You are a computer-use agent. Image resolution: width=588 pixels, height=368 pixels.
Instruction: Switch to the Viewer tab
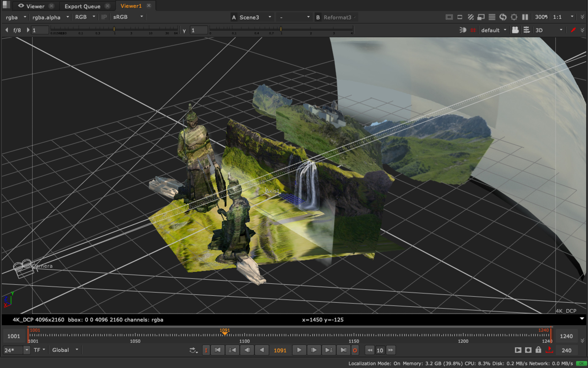tap(35, 6)
